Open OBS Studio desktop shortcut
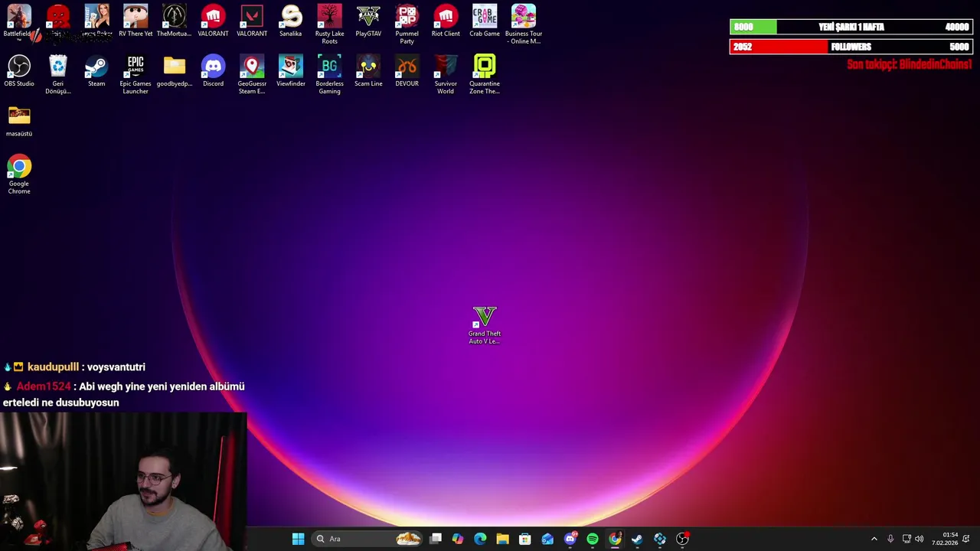This screenshot has height=551, width=980. coord(19,71)
